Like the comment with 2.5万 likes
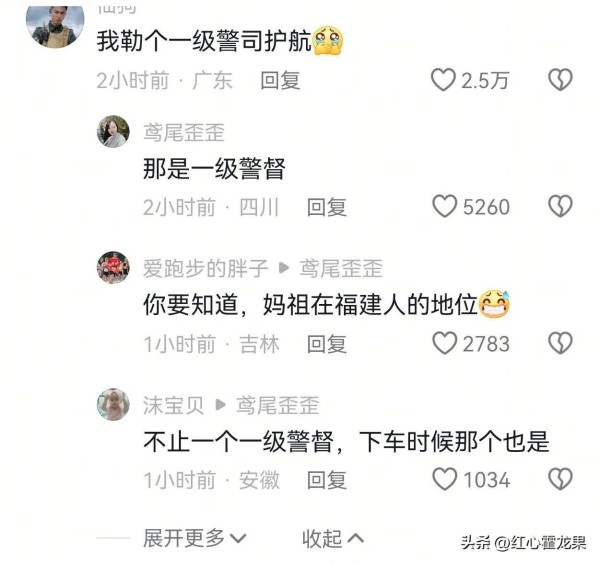The image size is (600, 564). click(x=443, y=80)
